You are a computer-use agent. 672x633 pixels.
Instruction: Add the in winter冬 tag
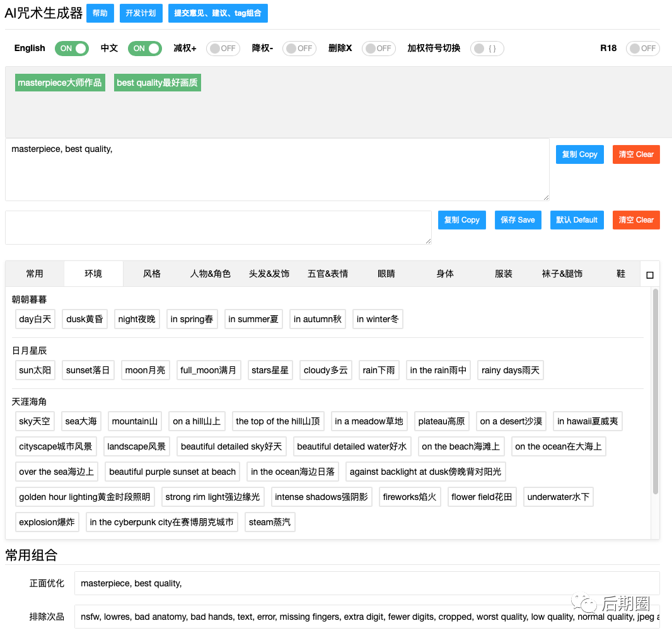[378, 319]
